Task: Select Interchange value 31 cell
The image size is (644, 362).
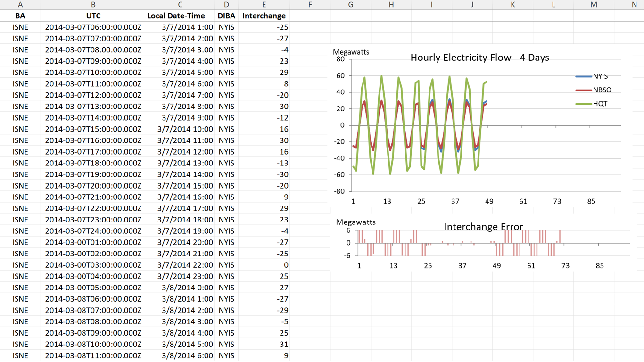Action: (x=264, y=344)
